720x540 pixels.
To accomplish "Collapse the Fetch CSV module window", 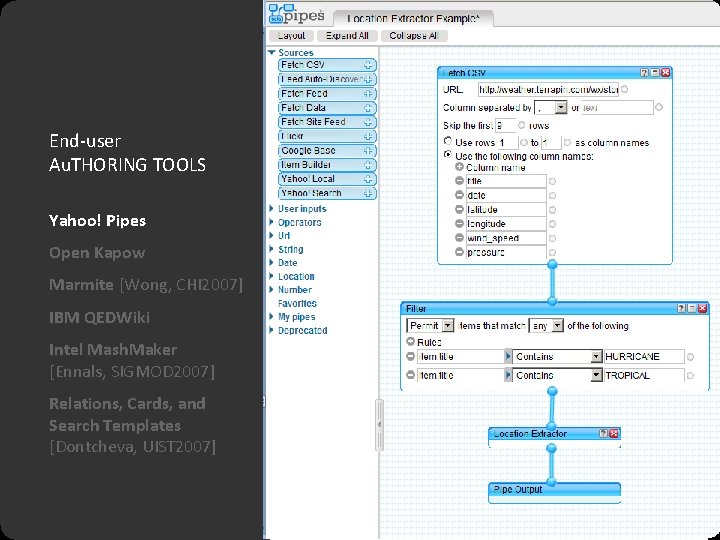I will [x=655, y=73].
